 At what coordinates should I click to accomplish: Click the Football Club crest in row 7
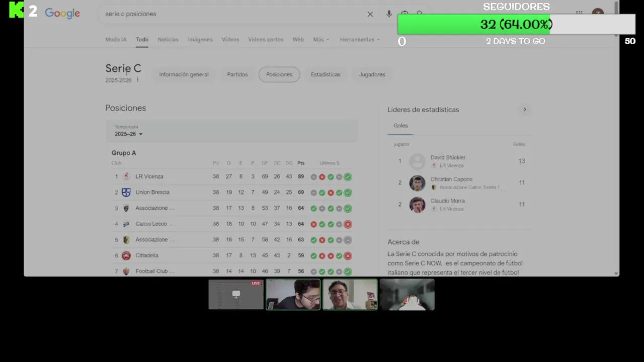coord(126,271)
